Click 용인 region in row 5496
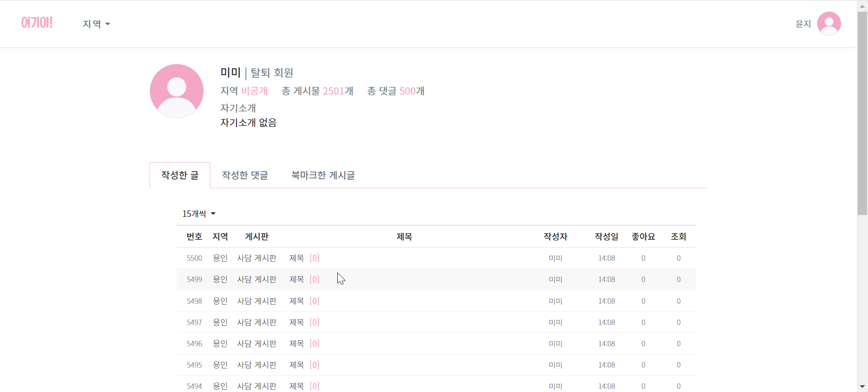The image size is (868, 392). [x=220, y=344]
